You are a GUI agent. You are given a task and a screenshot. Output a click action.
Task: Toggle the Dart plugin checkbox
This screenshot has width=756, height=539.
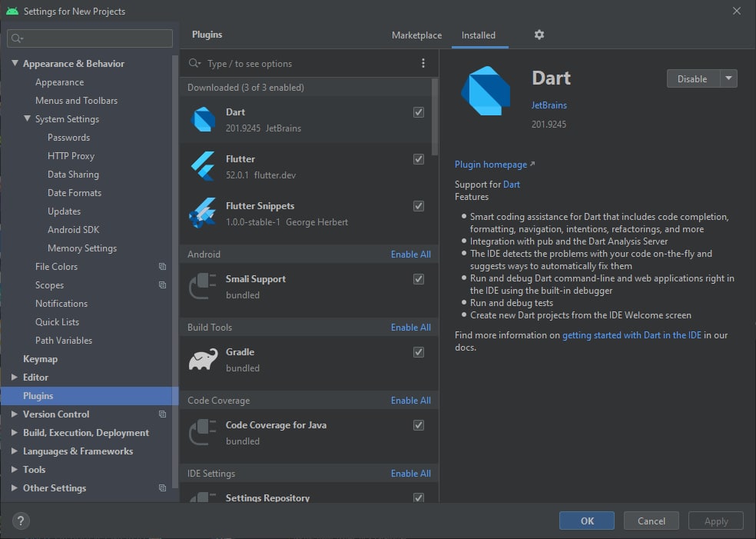click(419, 112)
